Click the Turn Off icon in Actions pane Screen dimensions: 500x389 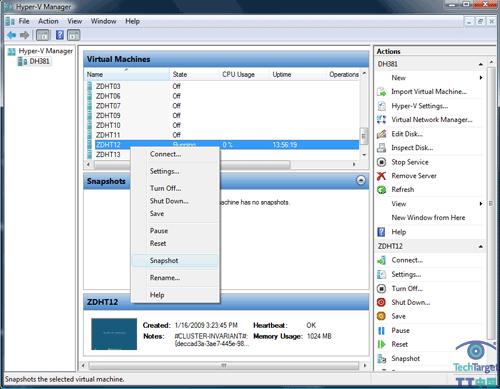coord(381,288)
